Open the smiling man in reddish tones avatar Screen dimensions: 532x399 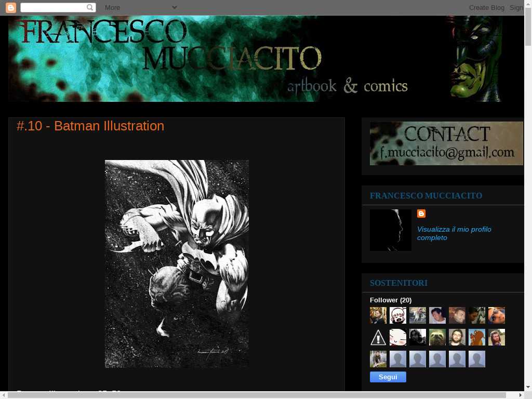click(457, 315)
